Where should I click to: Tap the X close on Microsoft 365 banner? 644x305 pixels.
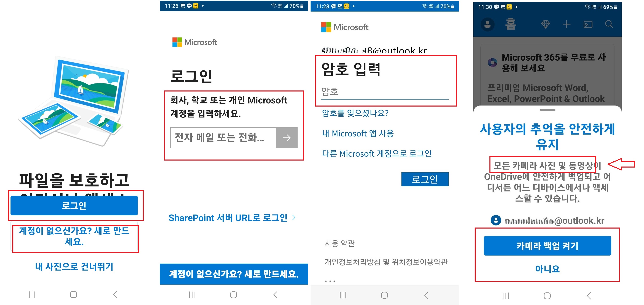pos(603,55)
